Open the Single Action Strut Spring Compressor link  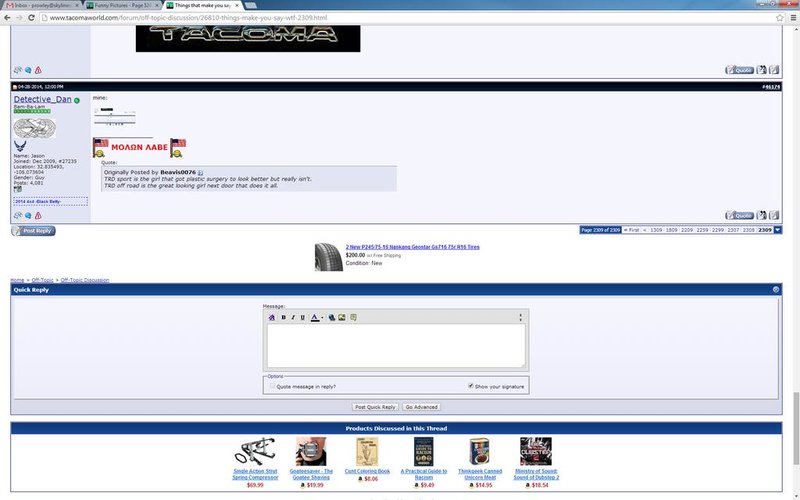coord(255,474)
